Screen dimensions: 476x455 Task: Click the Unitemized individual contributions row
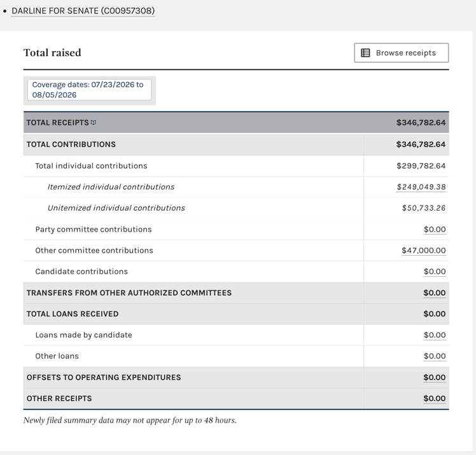[236, 208]
